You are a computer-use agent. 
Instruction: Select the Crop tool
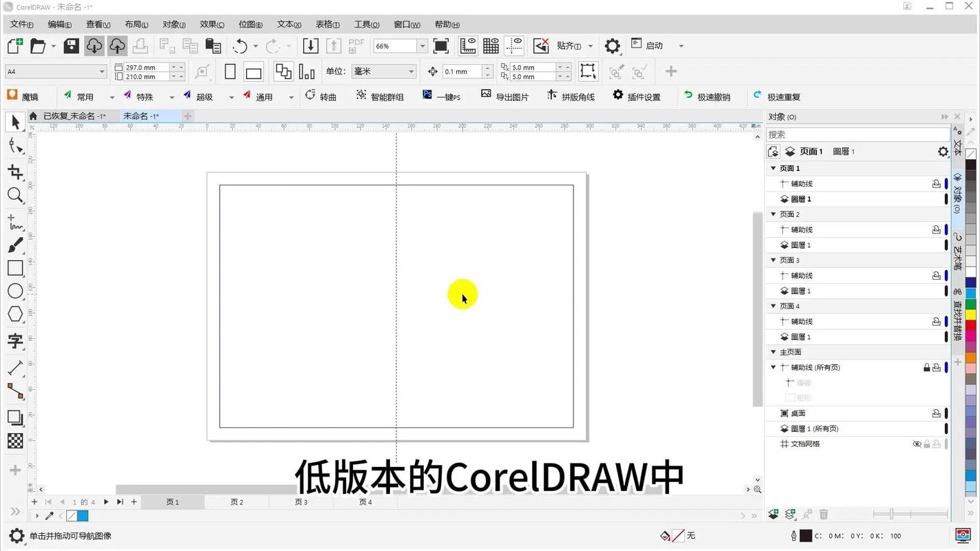[15, 171]
